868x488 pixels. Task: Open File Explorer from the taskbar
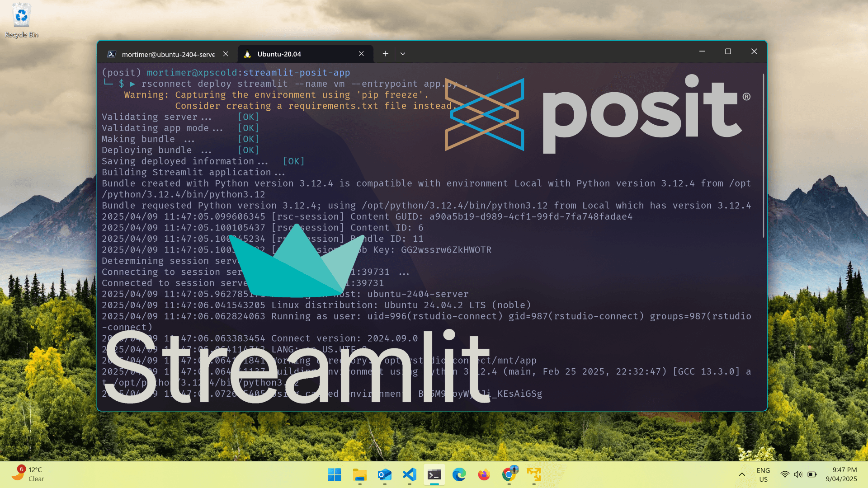[360, 475]
